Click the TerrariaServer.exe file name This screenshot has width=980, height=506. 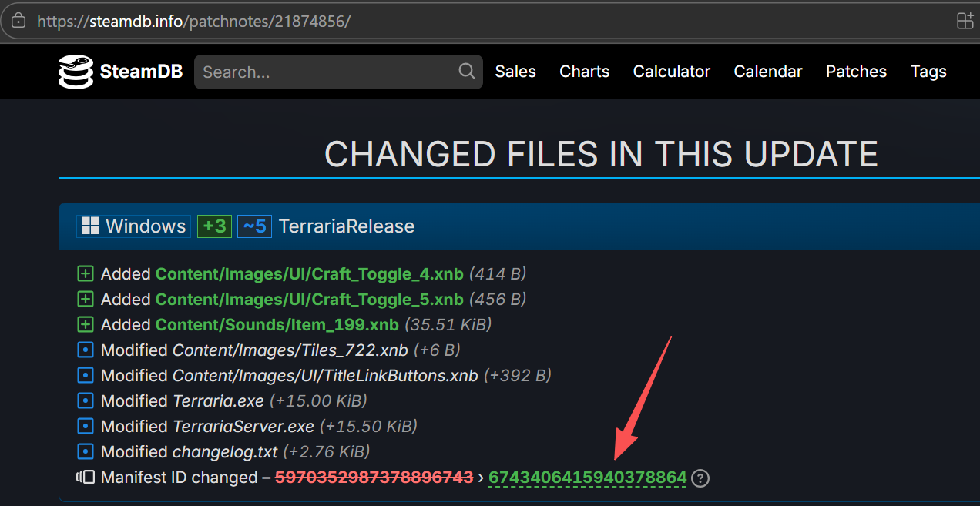(243, 427)
